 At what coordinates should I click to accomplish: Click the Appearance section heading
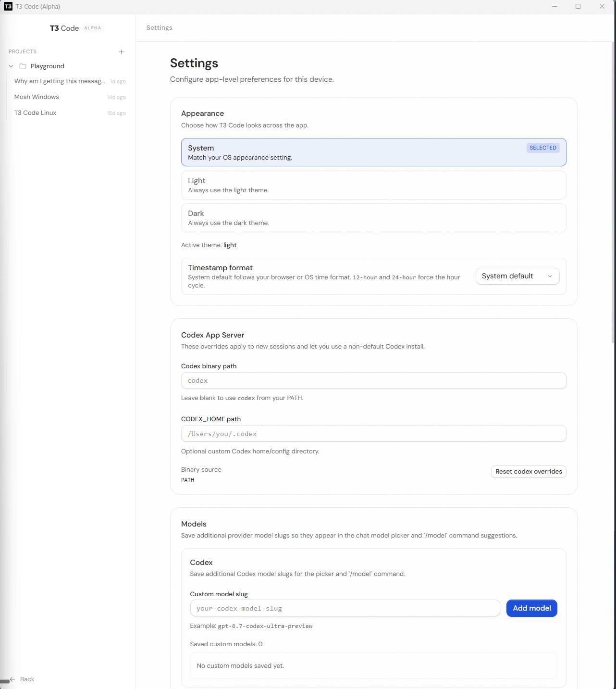click(202, 113)
